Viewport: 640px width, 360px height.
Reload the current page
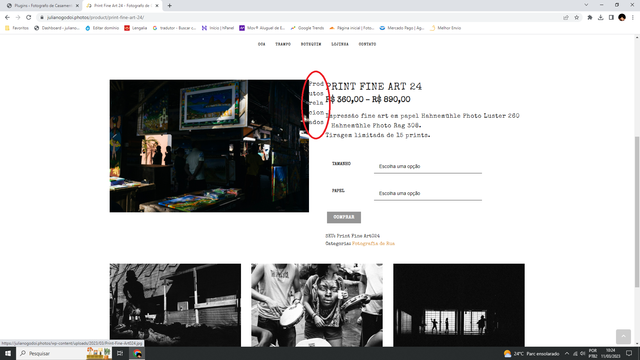click(x=29, y=18)
